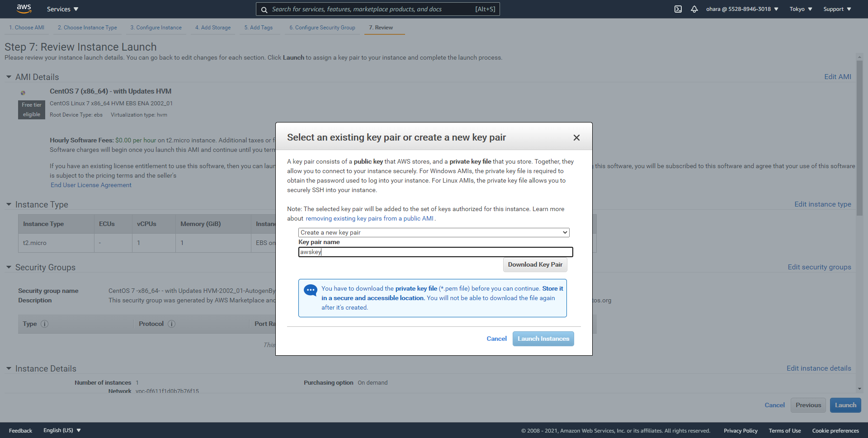This screenshot has height=438, width=868.
Task: Collapse the Instance Type section
Action: pos(9,204)
